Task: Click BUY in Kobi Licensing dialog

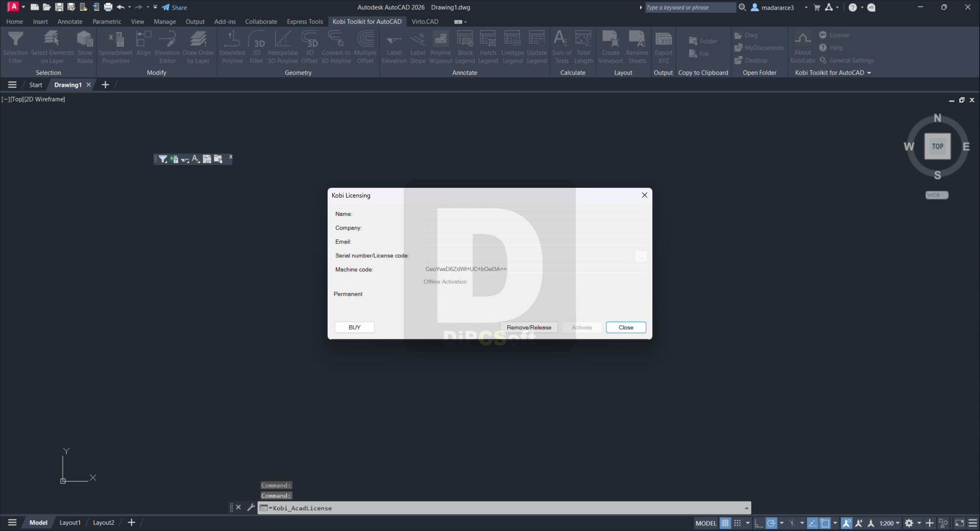Action: coord(355,327)
